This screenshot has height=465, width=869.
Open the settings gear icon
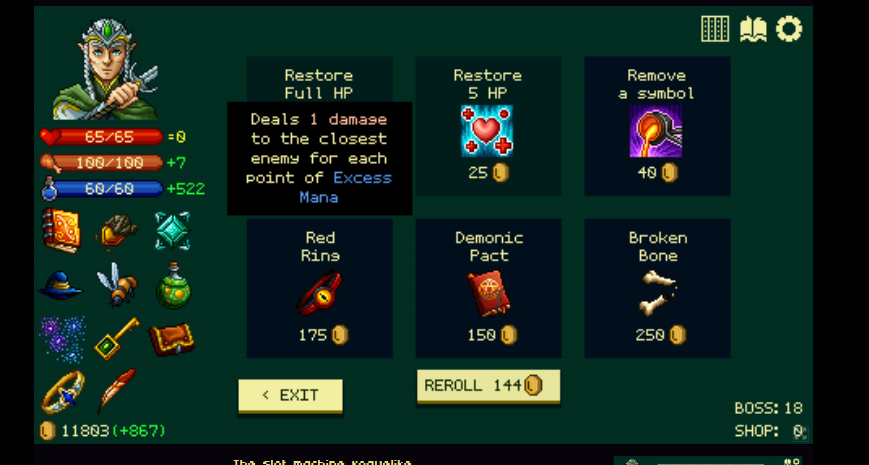(x=789, y=29)
